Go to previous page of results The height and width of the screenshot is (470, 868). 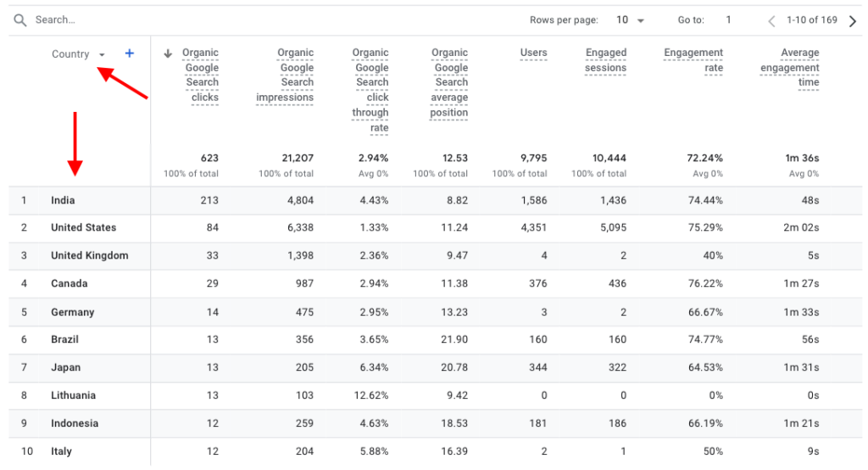pos(771,21)
